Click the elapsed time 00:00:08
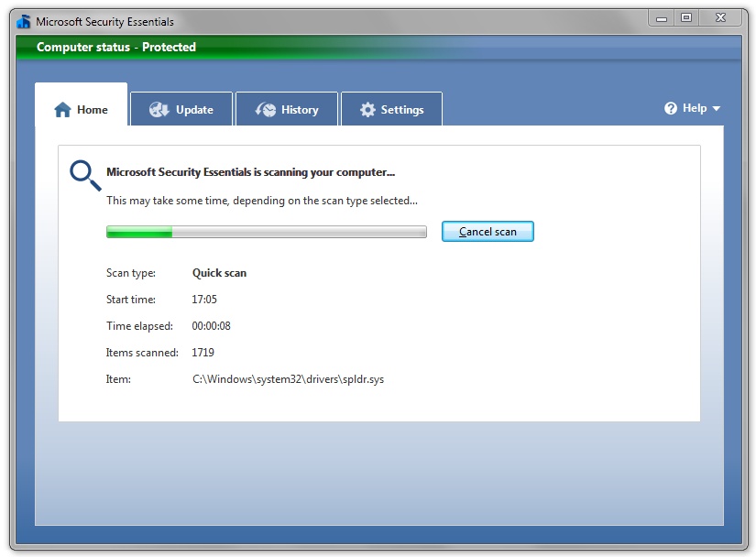The image size is (756, 557). [x=211, y=326]
